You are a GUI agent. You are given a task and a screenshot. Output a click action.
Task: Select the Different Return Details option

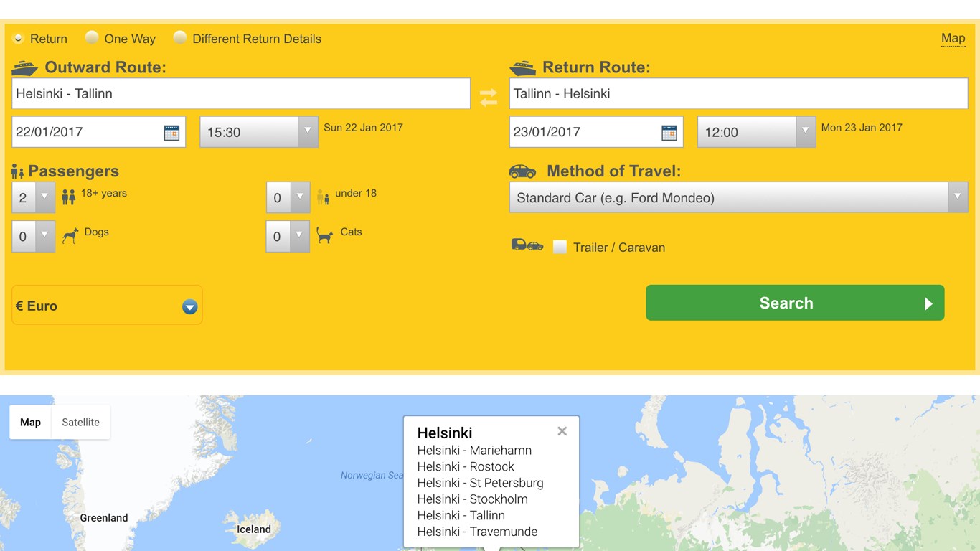[x=180, y=38]
